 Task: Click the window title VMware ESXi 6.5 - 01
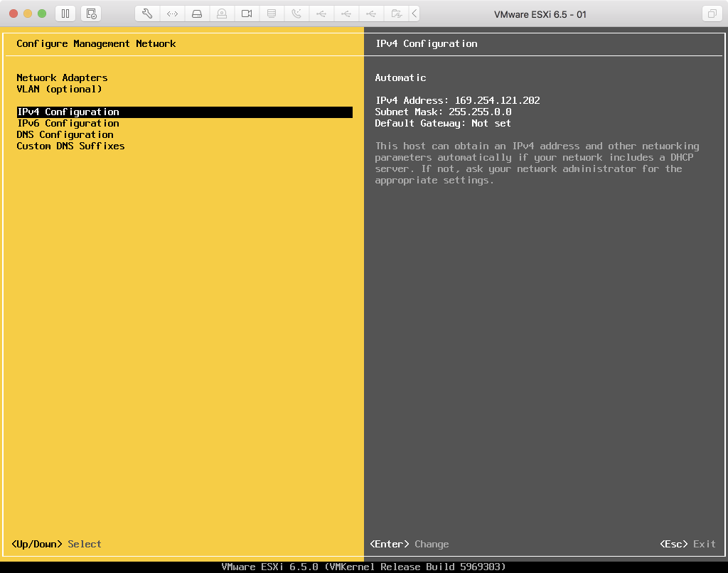pos(540,14)
